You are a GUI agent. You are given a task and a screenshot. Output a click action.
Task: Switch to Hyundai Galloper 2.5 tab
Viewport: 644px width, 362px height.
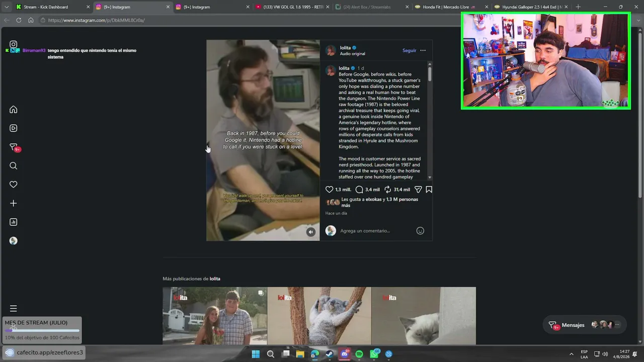pyautogui.click(x=530, y=7)
